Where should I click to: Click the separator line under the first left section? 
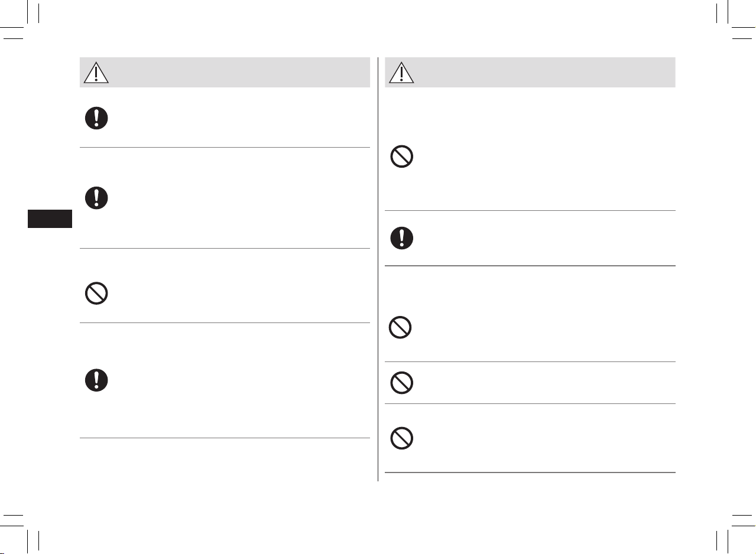coord(225,148)
